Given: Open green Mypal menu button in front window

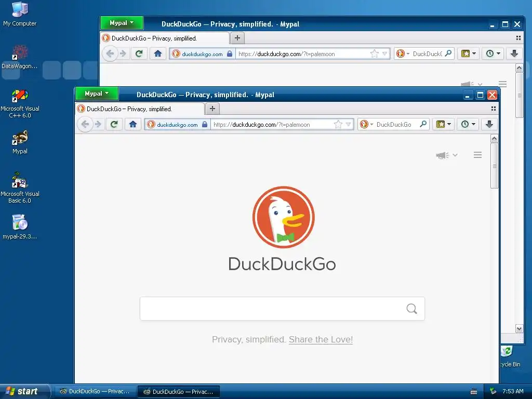Looking at the screenshot, I should [x=97, y=94].
